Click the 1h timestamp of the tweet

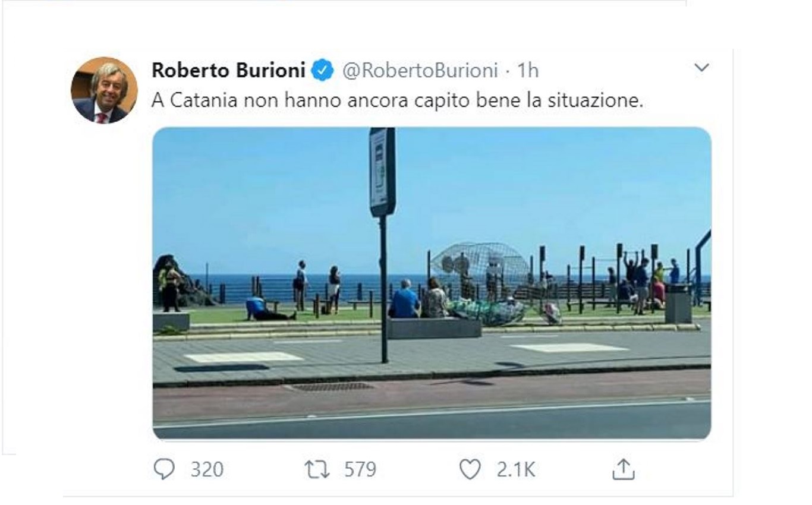click(527, 71)
